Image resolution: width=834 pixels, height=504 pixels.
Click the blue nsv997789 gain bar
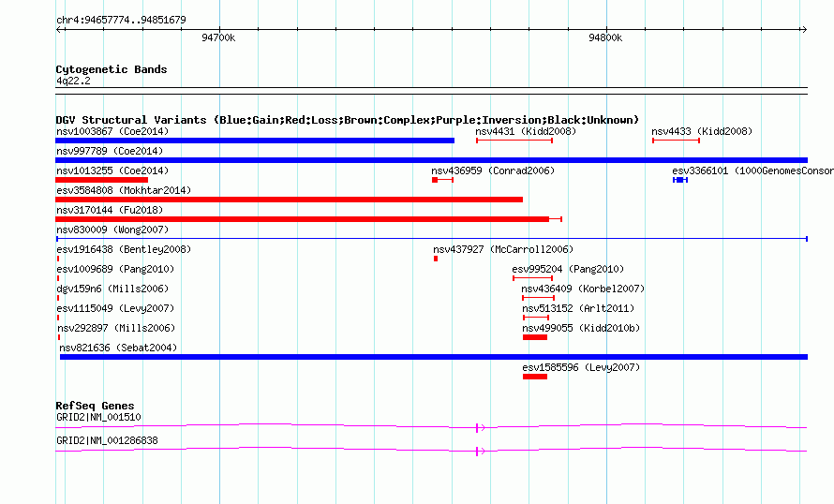pyautogui.click(x=431, y=160)
